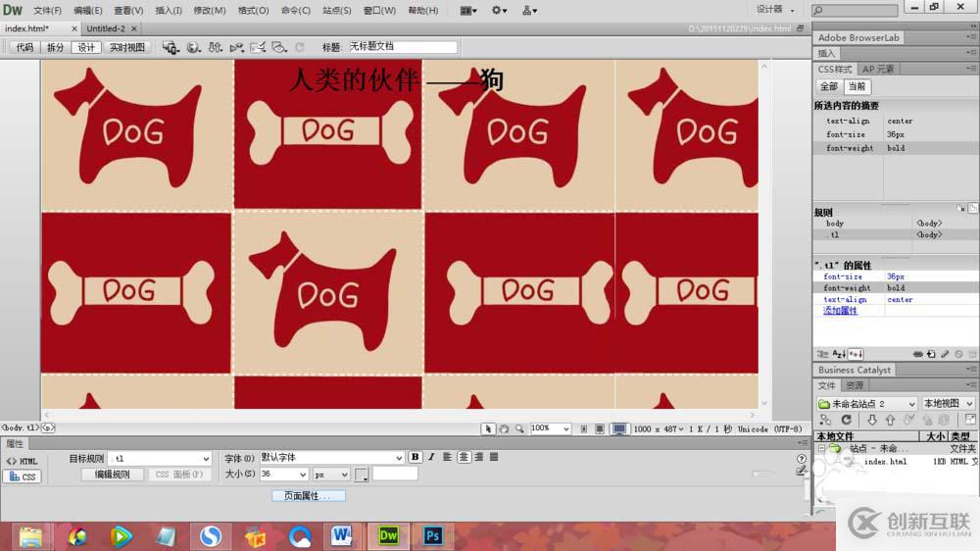Click the Microsoft Word taskbar icon

(341, 535)
